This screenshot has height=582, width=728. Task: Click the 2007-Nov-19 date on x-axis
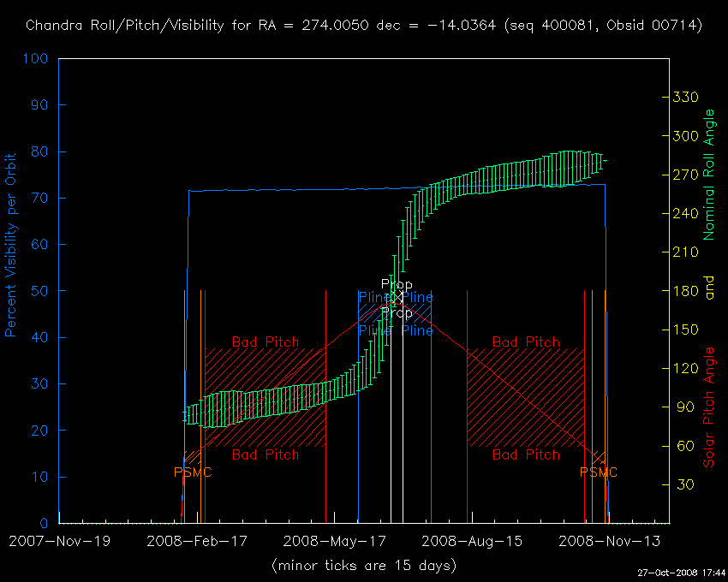[x=59, y=542]
